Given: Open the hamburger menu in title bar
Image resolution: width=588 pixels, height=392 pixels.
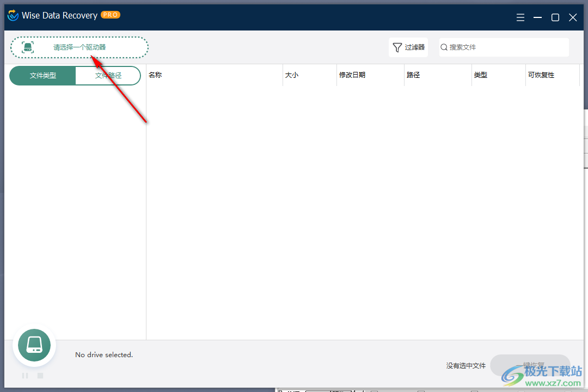Looking at the screenshot, I should (x=520, y=17).
